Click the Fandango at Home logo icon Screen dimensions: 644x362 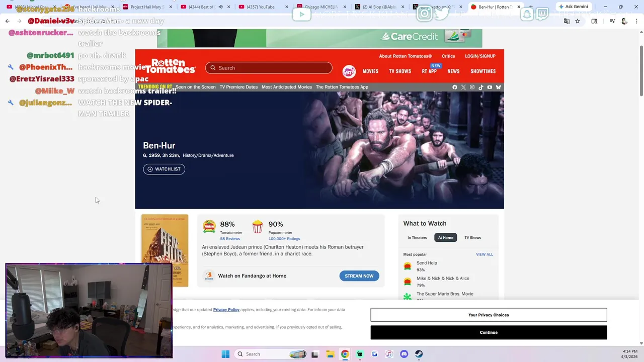(209, 276)
